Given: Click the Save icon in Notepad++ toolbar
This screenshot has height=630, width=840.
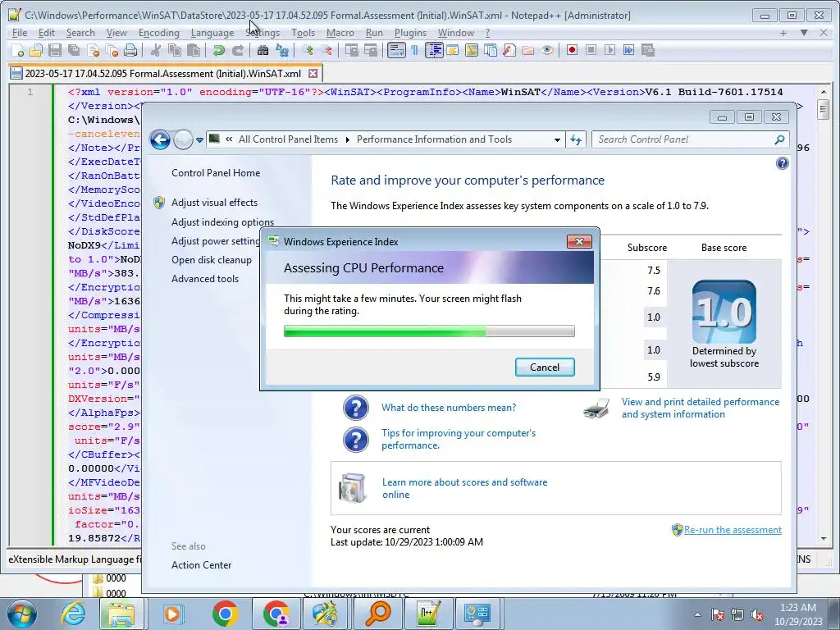Looking at the screenshot, I should 54,50.
